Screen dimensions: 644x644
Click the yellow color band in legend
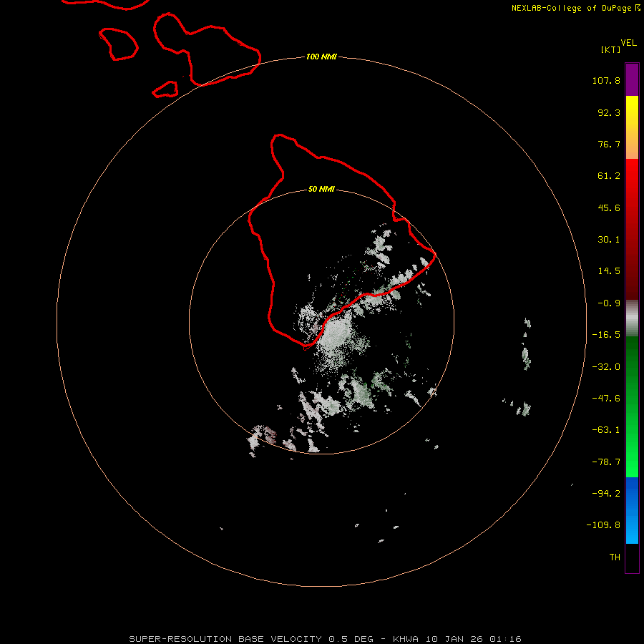pyautogui.click(x=632, y=127)
